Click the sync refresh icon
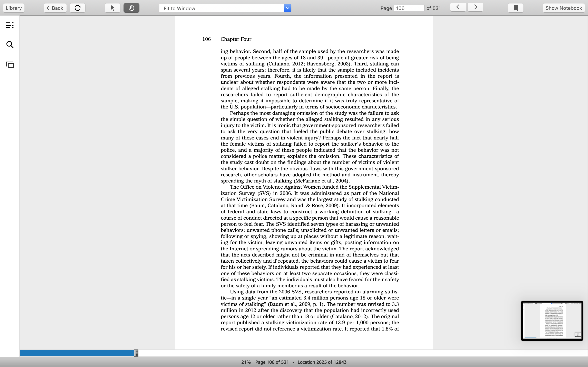Image resolution: width=588 pixels, height=367 pixels. click(78, 8)
